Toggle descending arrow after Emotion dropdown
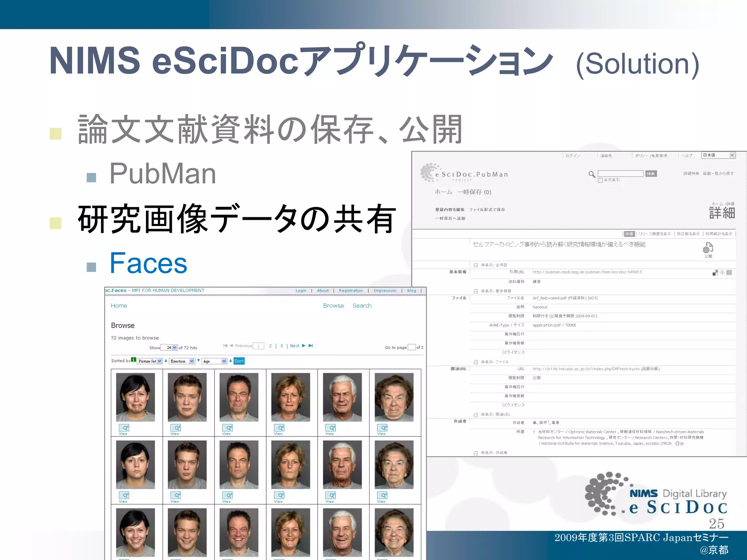Viewport: 747px width, 560px height. pos(198,361)
